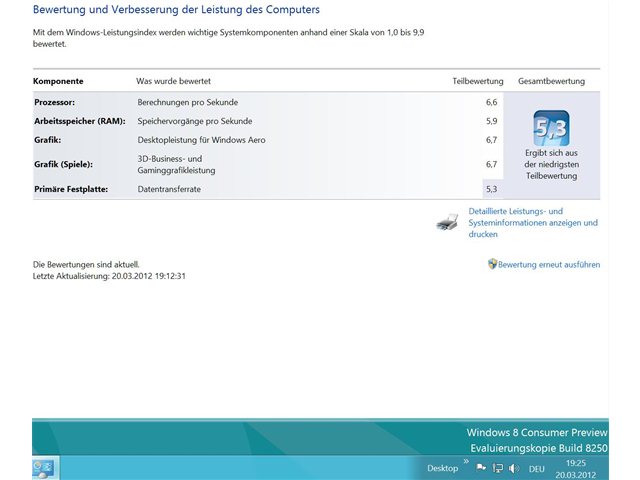The height and width of the screenshot is (480, 640).
Task: Open the Control Panel taskbar button
Action: pos(45,468)
